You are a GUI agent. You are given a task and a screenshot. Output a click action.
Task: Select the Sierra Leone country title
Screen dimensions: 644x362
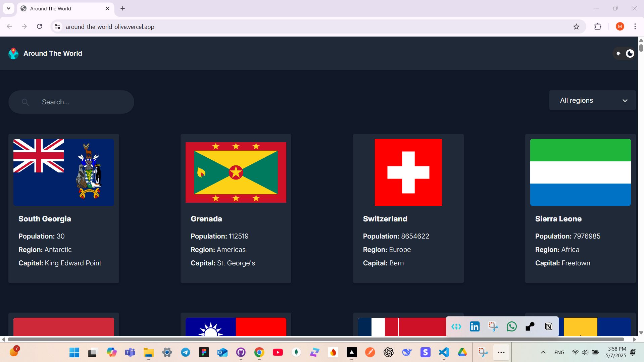[558, 219]
